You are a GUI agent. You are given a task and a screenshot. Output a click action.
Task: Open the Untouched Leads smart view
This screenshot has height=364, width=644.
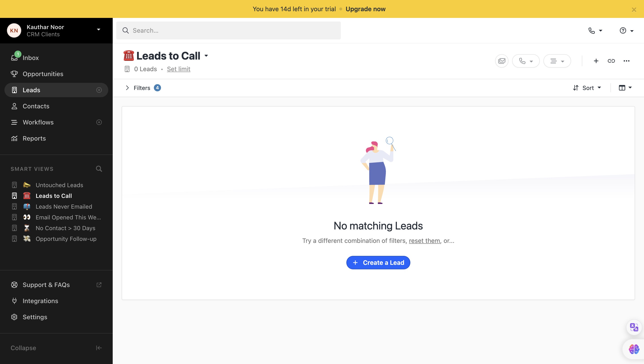[59, 185]
